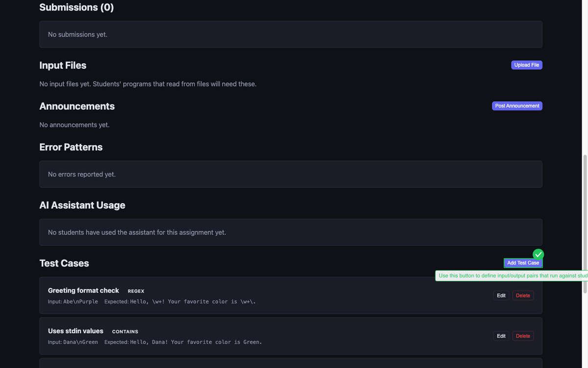Open the Input Files section heading
The image size is (588, 368).
pos(63,65)
